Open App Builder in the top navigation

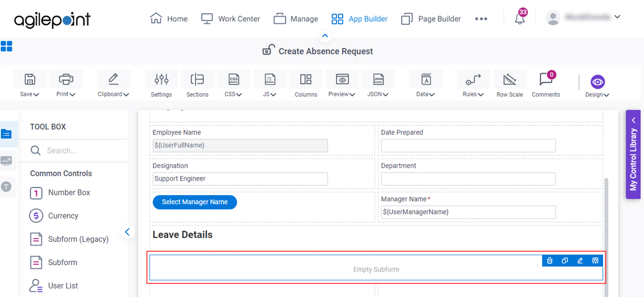[359, 19]
